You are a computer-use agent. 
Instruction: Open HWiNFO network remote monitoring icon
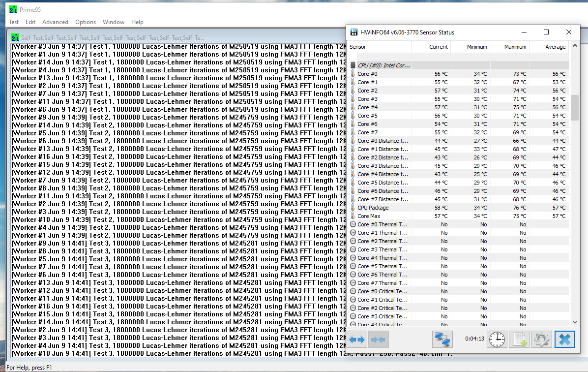click(x=442, y=340)
